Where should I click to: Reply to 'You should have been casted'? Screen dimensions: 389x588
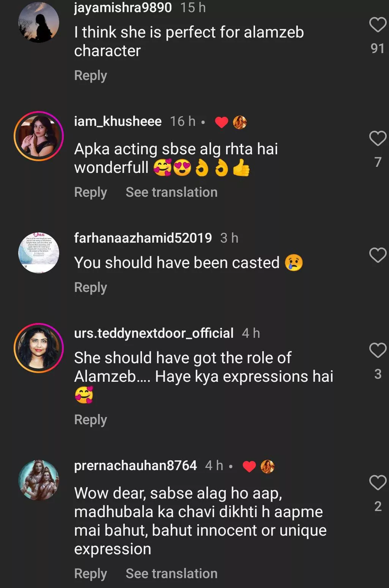[x=90, y=287]
